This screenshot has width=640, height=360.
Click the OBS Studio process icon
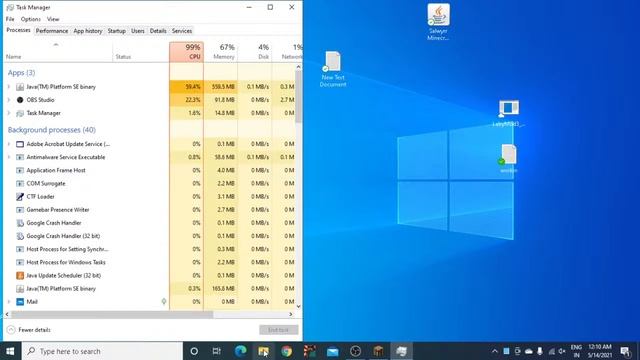click(x=20, y=100)
